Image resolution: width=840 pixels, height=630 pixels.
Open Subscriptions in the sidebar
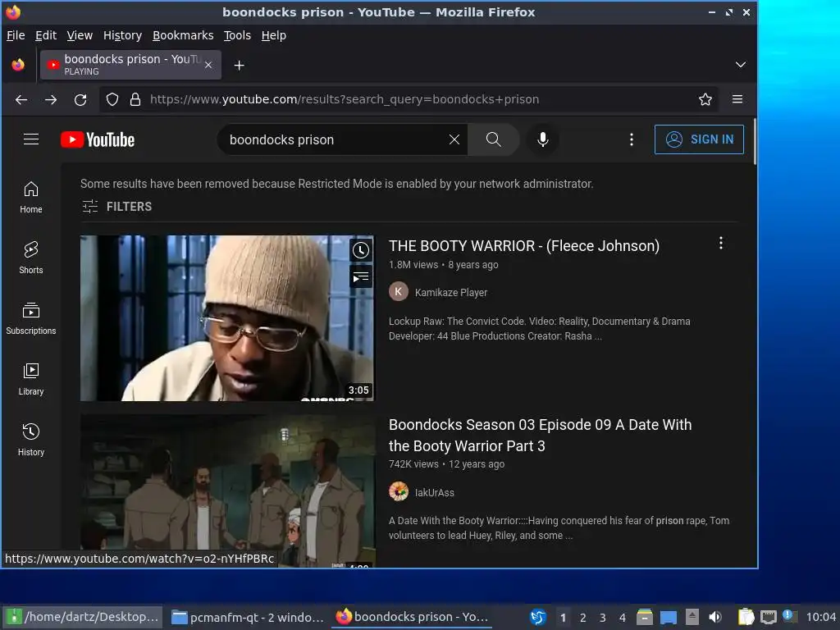pos(31,318)
